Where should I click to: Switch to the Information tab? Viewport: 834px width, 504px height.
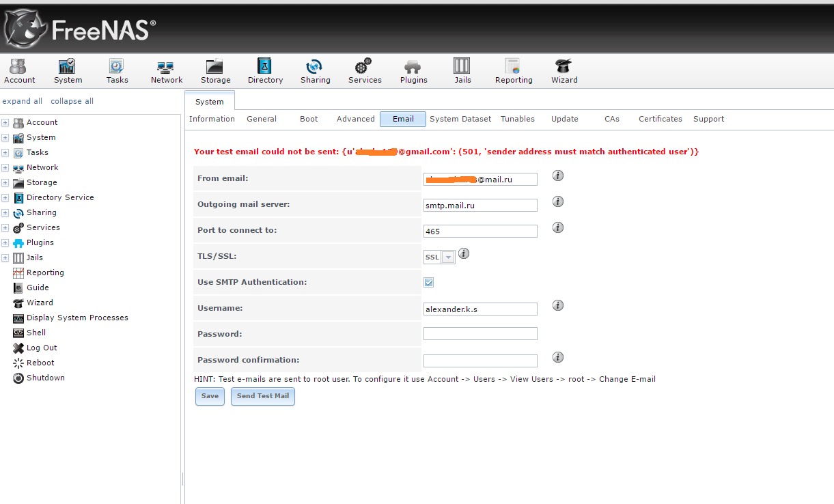tap(212, 119)
